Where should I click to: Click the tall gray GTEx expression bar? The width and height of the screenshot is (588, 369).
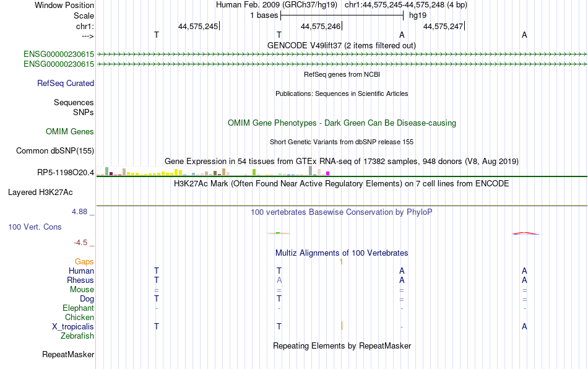tap(310, 171)
